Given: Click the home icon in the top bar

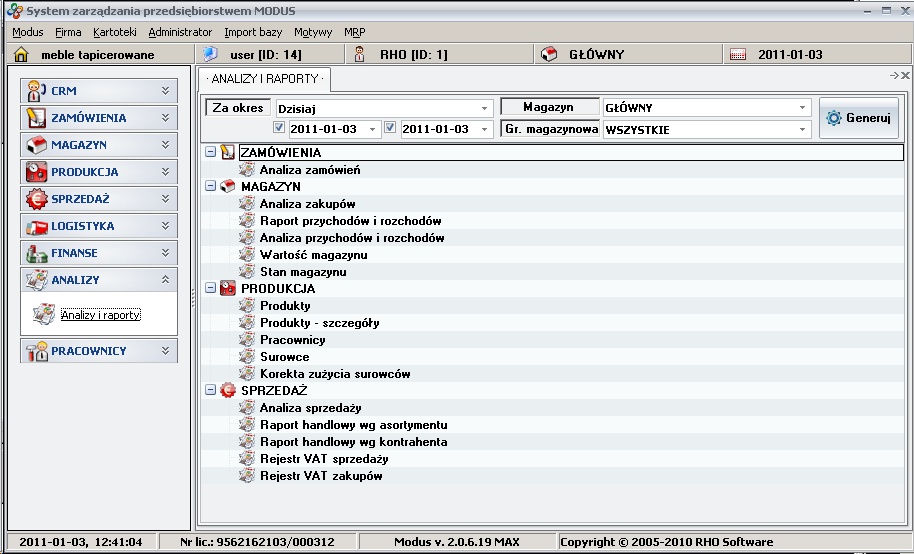Looking at the screenshot, I should (x=20, y=55).
